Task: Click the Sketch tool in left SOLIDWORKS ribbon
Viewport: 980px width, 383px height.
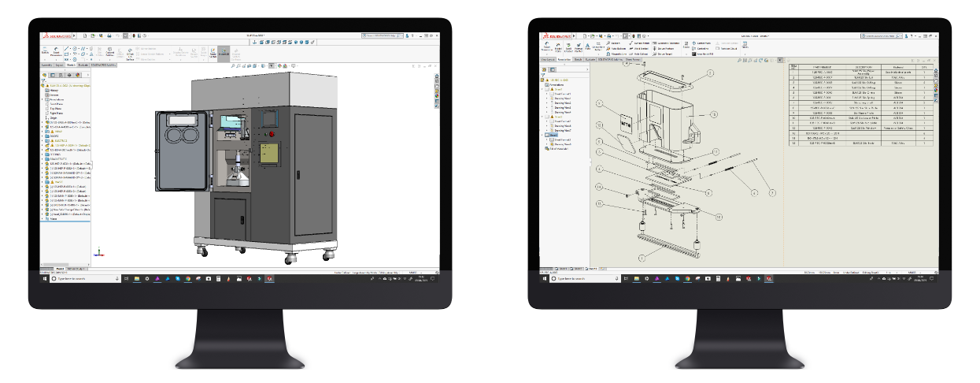Action: [46, 52]
